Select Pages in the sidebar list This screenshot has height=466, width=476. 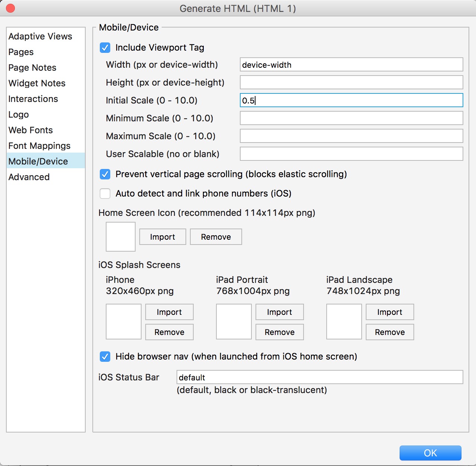pos(21,52)
